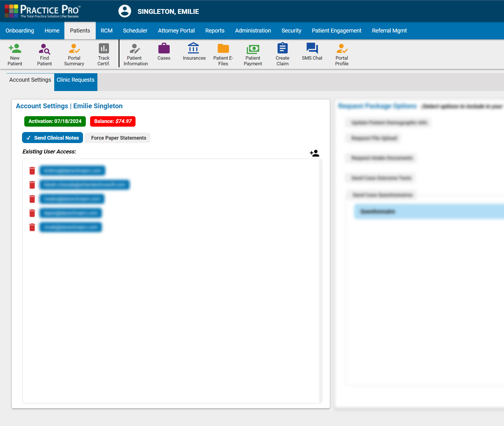Open the Cases briefcase icon

coord(164,49)
